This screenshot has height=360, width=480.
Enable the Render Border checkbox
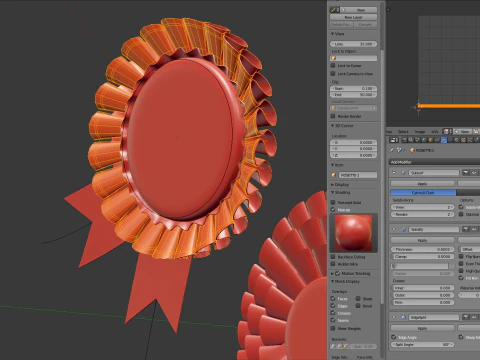333,116
